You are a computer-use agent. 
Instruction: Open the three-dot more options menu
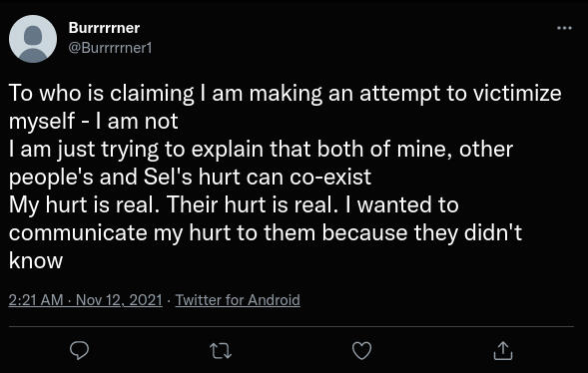click(564, 28)
